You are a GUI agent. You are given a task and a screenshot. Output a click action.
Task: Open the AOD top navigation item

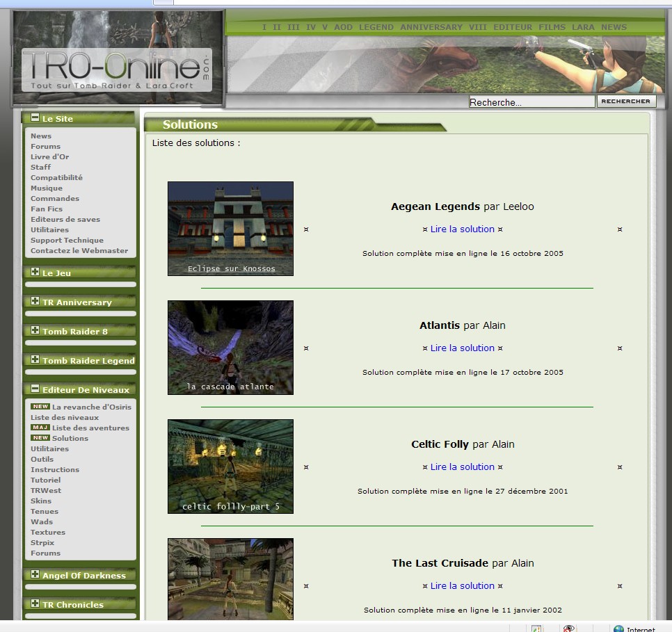pos(343,27)
